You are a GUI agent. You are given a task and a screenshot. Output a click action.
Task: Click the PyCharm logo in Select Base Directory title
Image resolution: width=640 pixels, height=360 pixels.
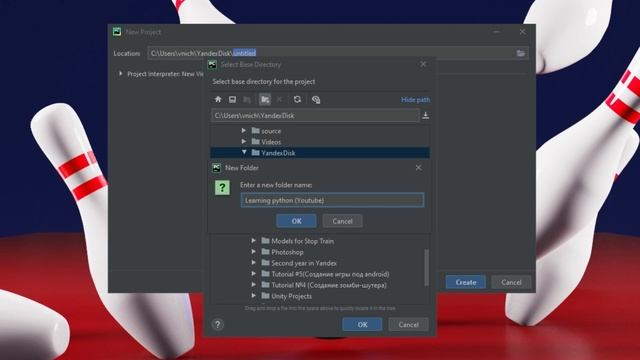[x=212, y=64]
